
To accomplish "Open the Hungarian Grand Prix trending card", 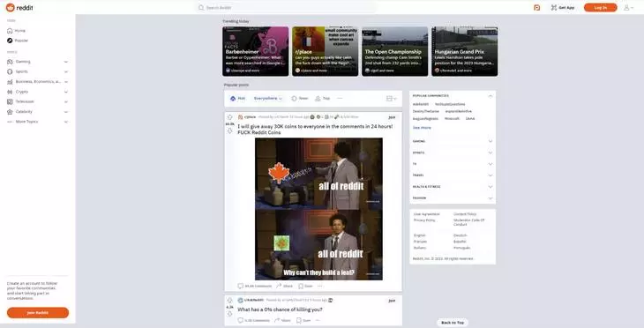I will [x=465, y=51].
